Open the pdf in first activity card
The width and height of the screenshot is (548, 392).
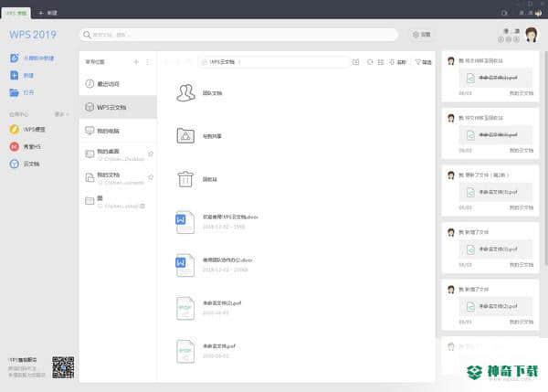point(495,78)
